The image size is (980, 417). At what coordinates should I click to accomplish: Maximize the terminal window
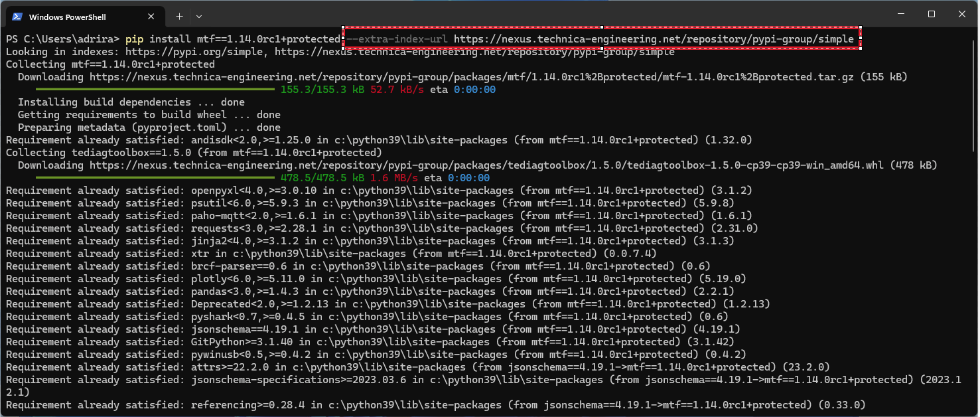[931, 14]
